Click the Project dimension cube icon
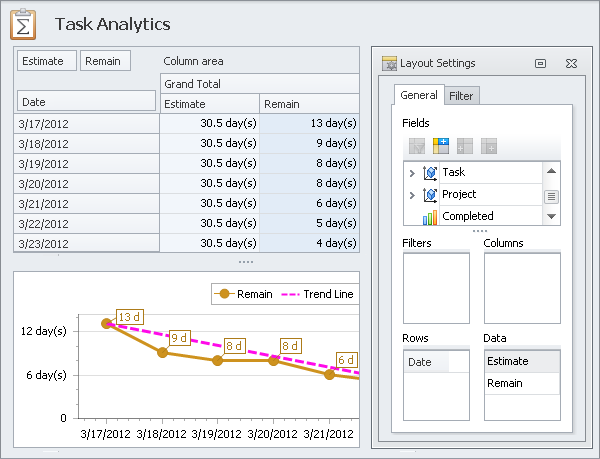The image size is (600, 459). [x=430, y=194]
